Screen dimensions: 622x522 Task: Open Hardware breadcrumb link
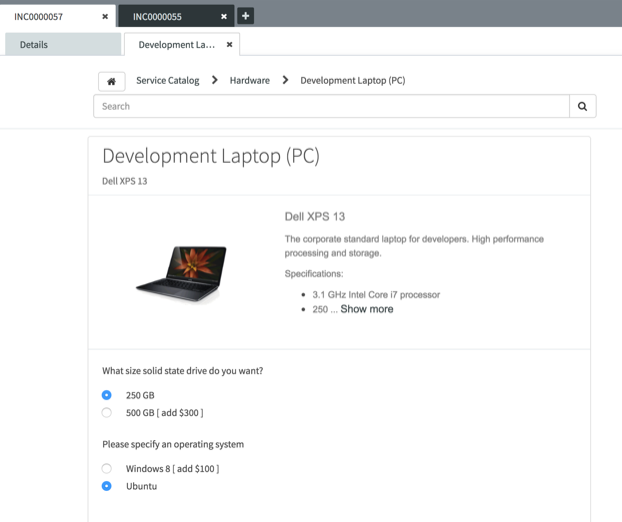click(250, 81)
